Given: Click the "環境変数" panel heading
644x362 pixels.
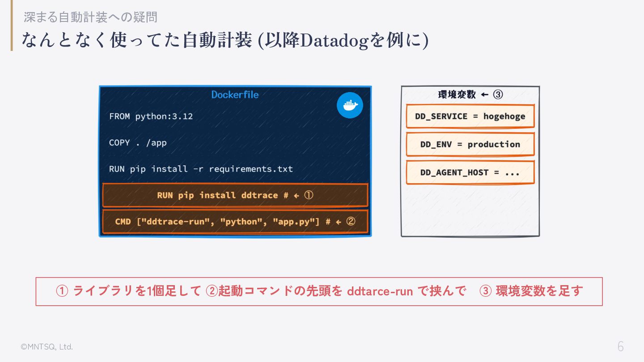Looking at the screenshot, I should 470,95.
